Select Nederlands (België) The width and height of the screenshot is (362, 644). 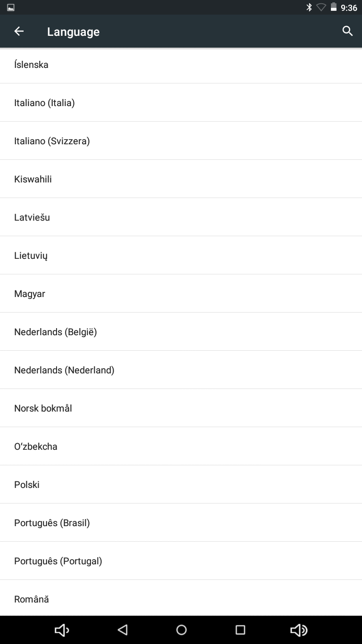click(x=181, y=332)
